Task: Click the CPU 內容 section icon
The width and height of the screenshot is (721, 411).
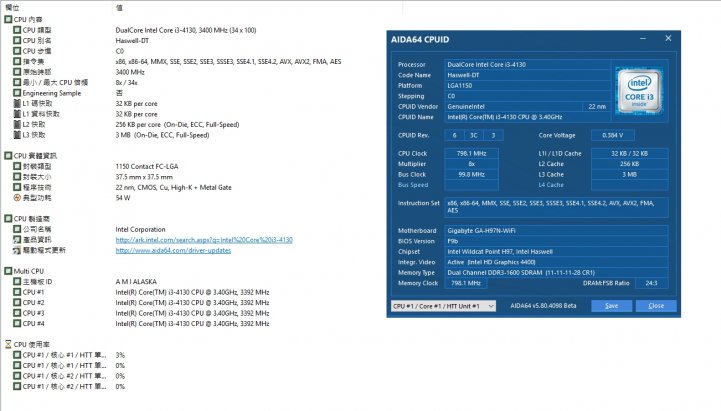Action: point(8,19)
